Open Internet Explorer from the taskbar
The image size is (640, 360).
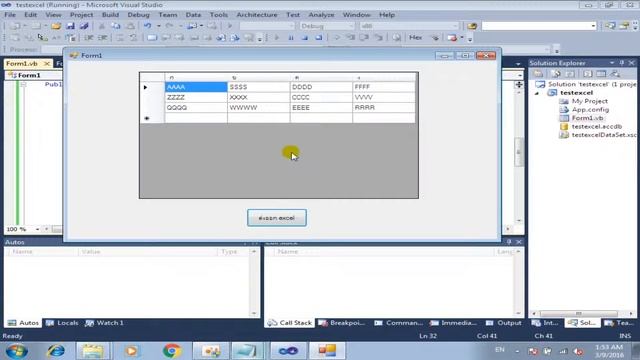(56, 351)
